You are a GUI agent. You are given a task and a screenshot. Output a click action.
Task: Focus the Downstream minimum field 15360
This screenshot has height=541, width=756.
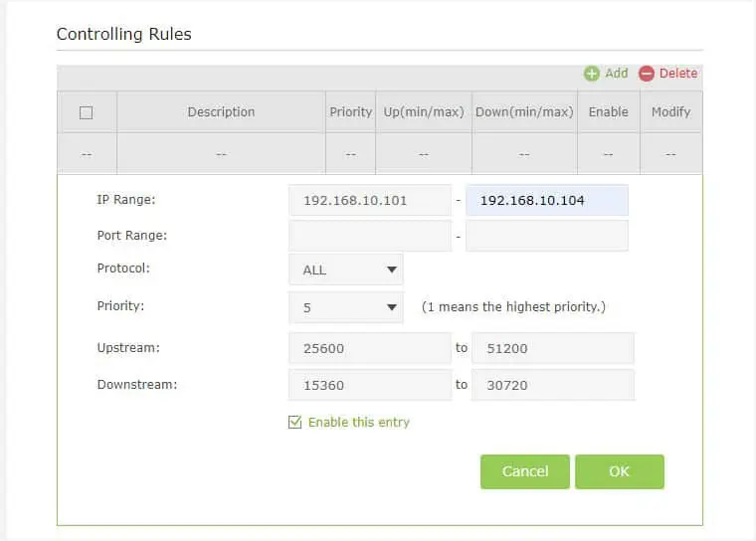tap(369, 384)
